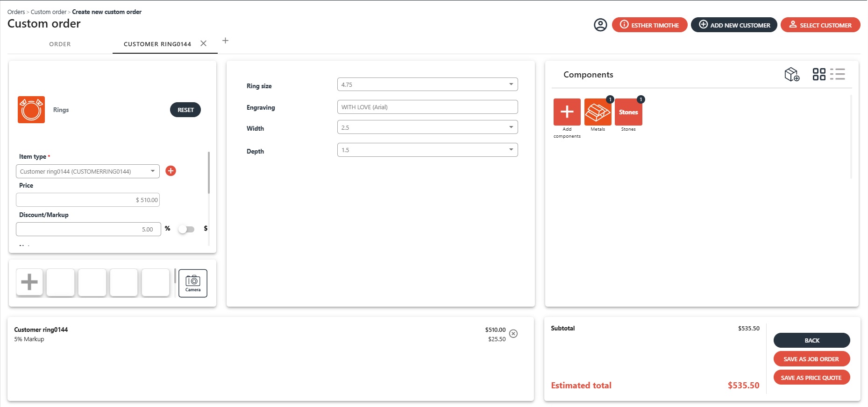
Task: Expand the Ring size dropdown
Action: pos(427,84)
